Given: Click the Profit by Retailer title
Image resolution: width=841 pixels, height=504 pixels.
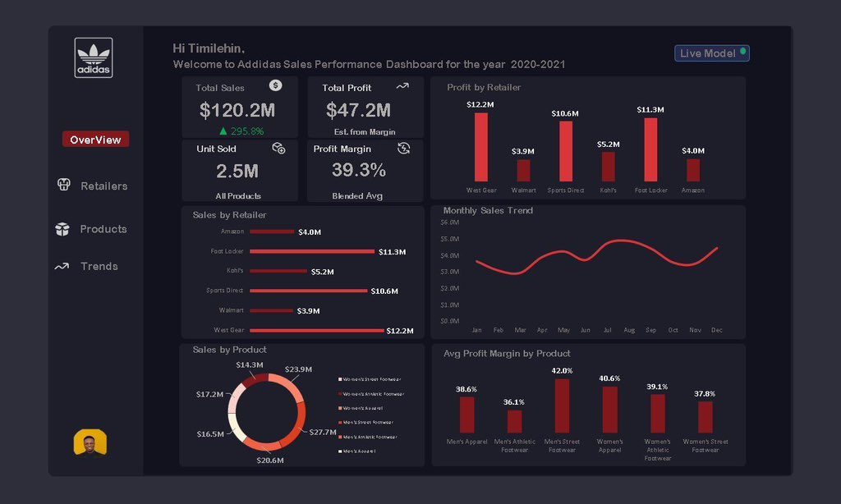Looking at the screenshot, I should point(484,87).
